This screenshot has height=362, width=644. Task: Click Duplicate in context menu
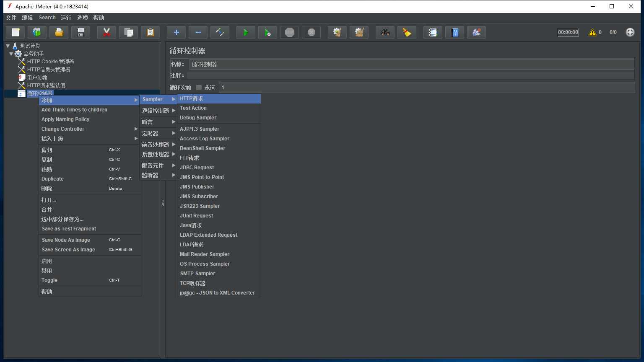[x=90, y=179]
